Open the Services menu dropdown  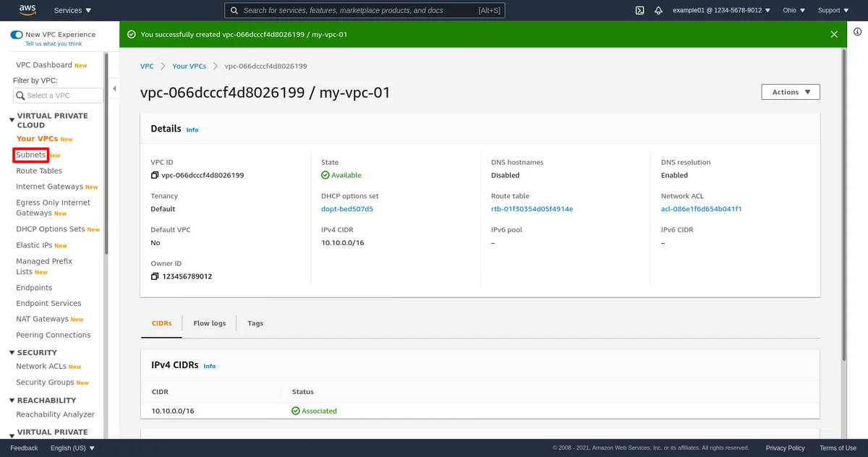(72, 10)
